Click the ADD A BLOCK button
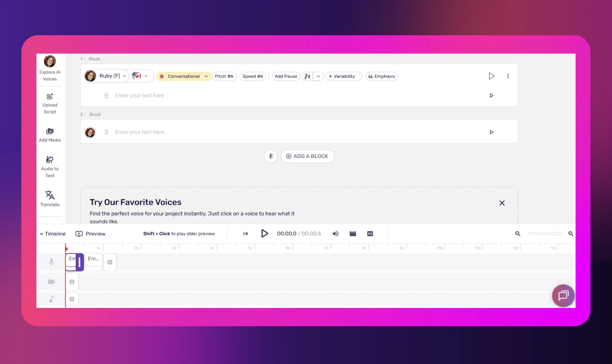Screen dimensions: 612x364 coord(307,156)
